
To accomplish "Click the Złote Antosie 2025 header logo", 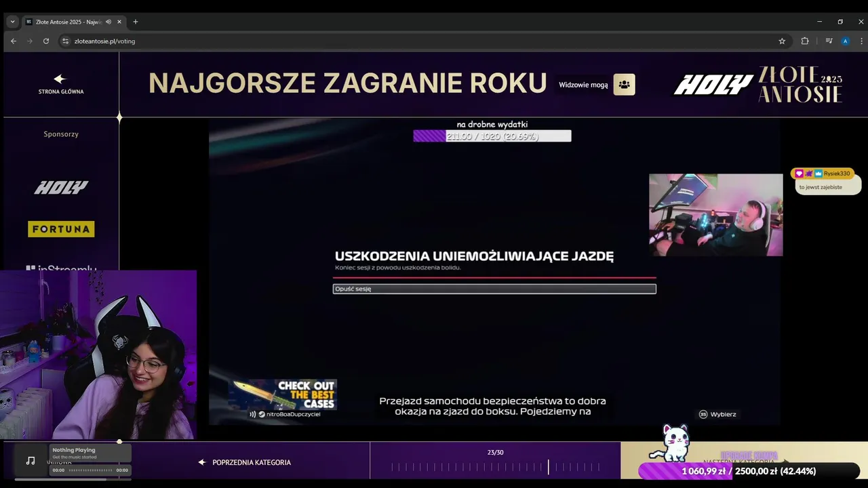I will tap(800, 85).
